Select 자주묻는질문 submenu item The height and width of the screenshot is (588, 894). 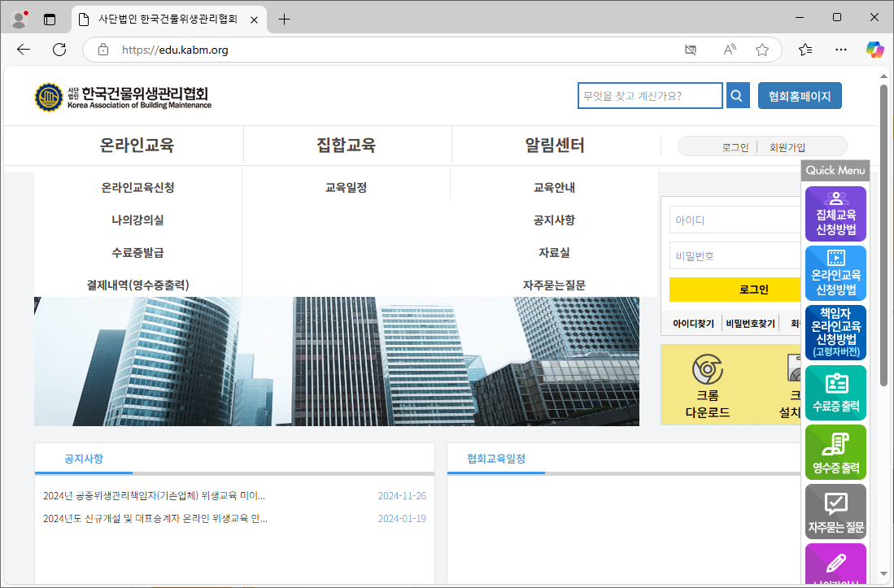point(554,285)
